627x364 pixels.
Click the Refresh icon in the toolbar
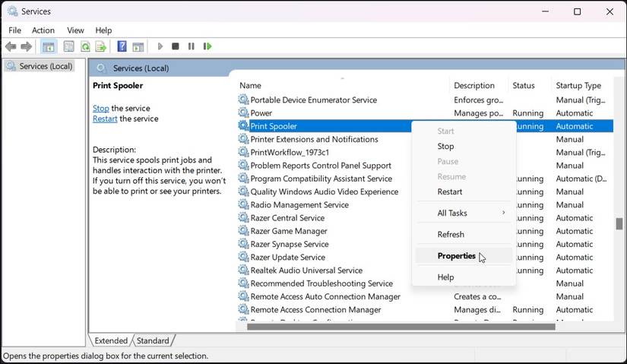click(x=85, y=46)
